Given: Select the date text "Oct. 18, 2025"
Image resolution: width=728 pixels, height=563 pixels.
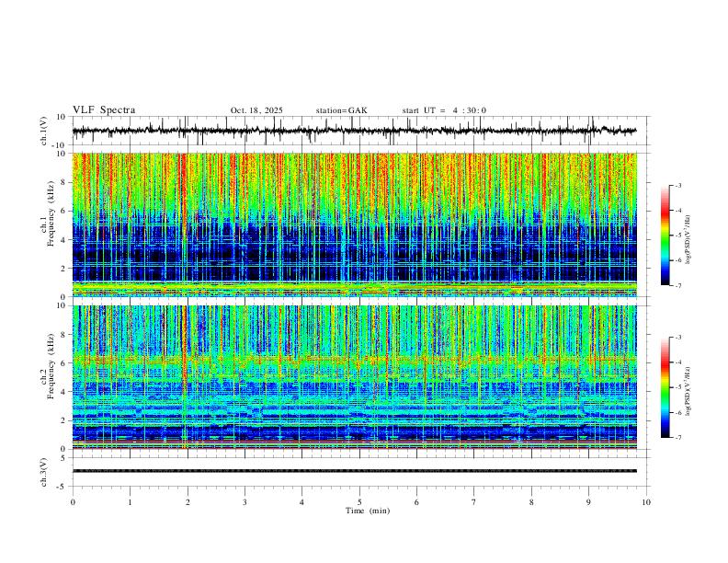Looking at the screenshot, I should coord(256,110).
